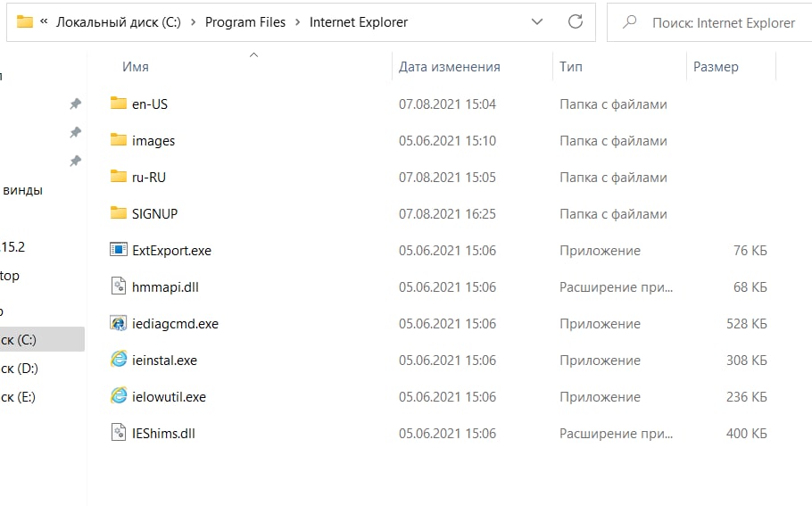Click the hmmapi.dll file icon
Viewport: 812px width, 506px height.
(119, 286)
